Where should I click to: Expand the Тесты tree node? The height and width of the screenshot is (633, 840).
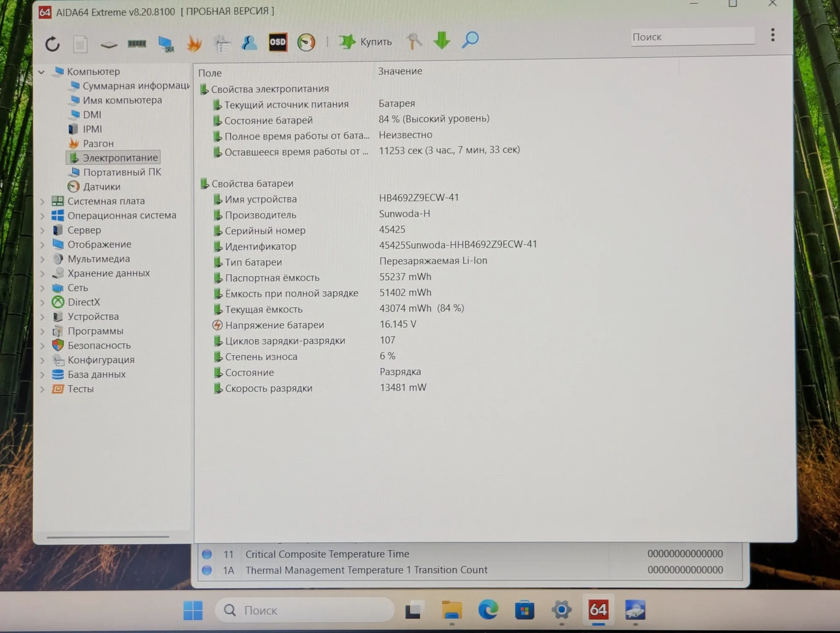tap(42, 389)
